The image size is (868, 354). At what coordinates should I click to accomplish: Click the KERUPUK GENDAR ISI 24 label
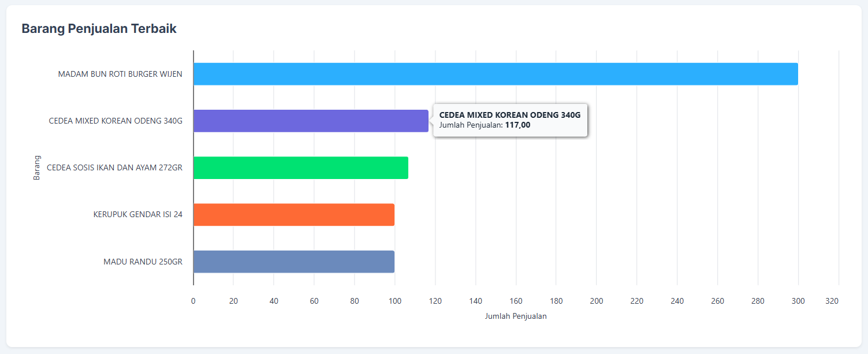click(138, 215)
